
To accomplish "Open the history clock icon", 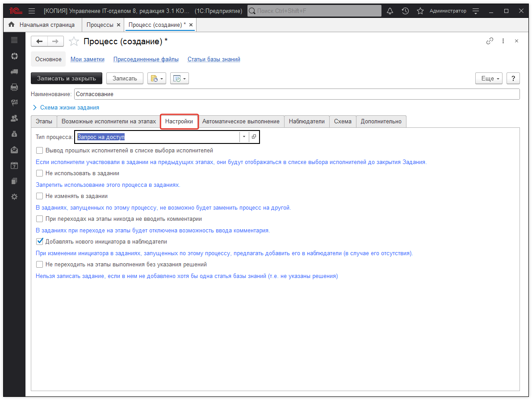I will 405,11.
